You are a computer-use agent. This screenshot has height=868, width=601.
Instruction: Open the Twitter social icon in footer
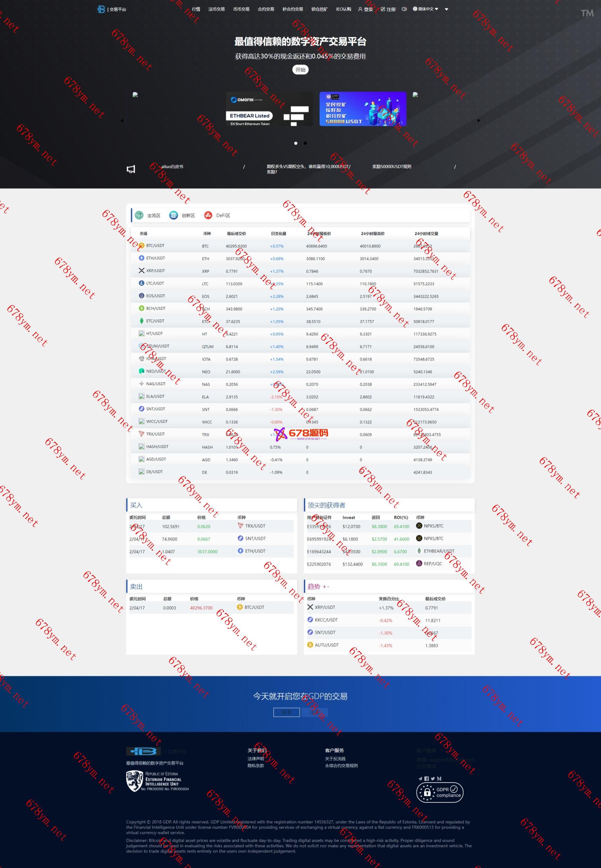pos(433,778)
